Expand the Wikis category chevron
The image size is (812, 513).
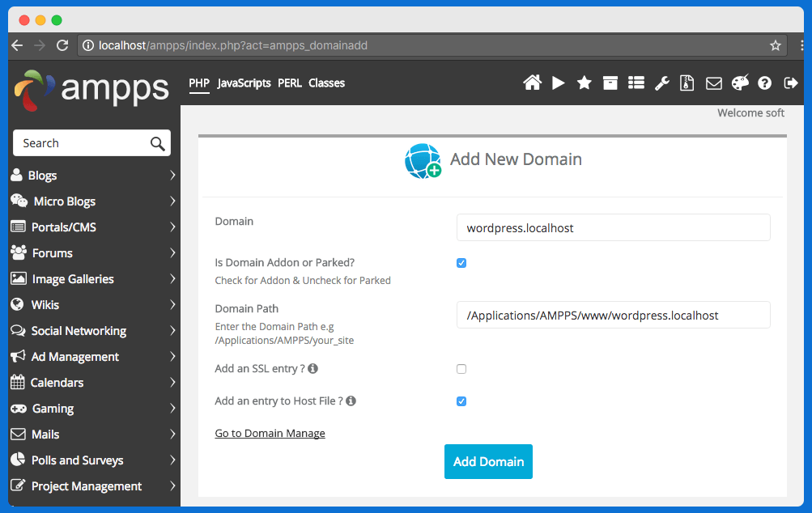tap(172, 304)
